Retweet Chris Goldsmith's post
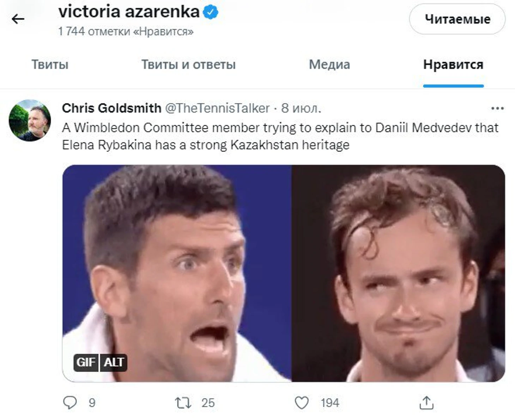 (183, 402)
